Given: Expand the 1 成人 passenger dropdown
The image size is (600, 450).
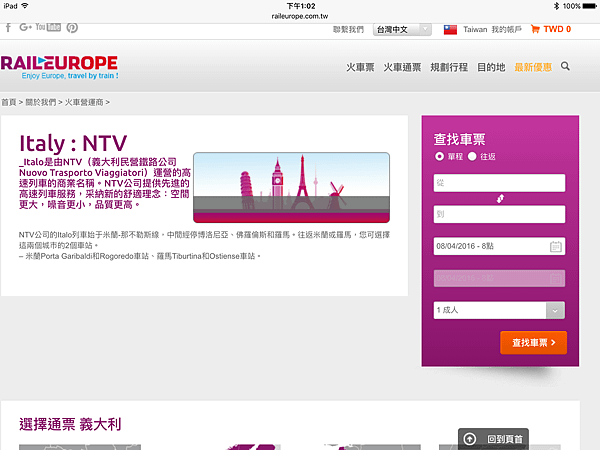Looking at the screenshot, I should (499, 310).
